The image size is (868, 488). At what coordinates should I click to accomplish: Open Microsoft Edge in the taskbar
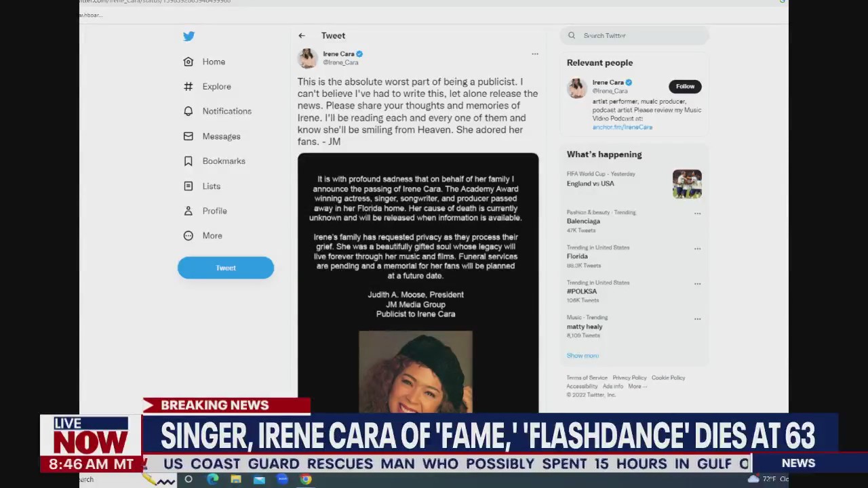pyautogui.click(x=213, y=479)
